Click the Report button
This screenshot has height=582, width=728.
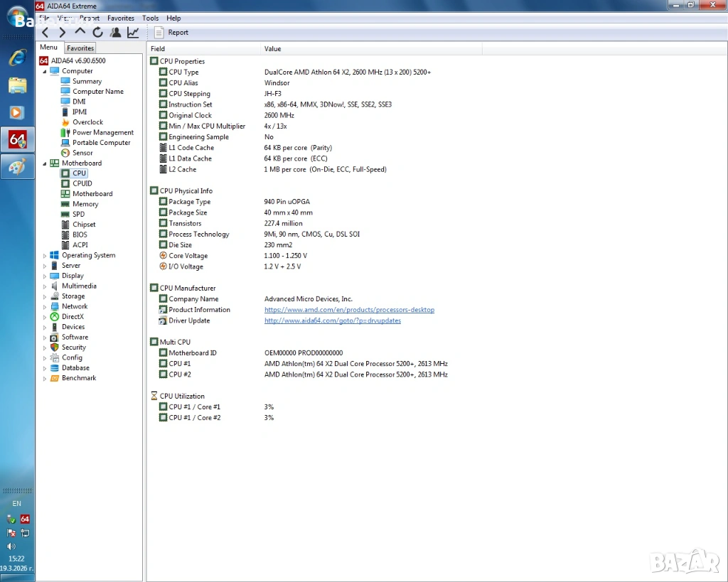click(171, 33)
